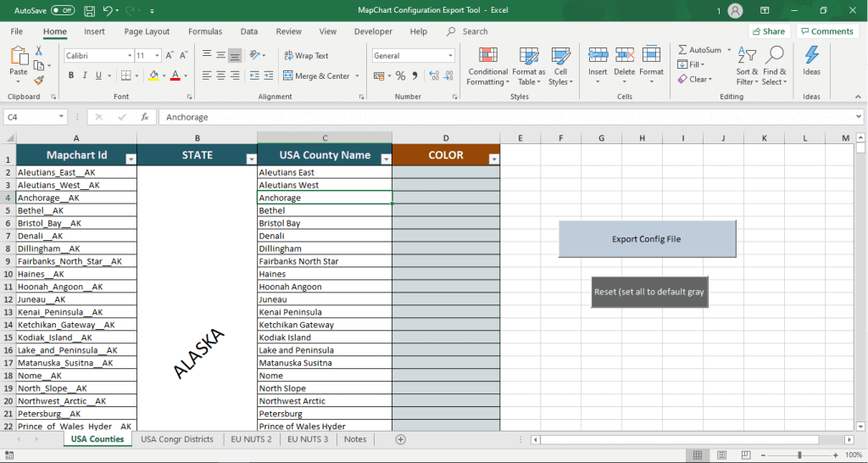
Task: Click the Undo arrow icon
Action: 108,10
